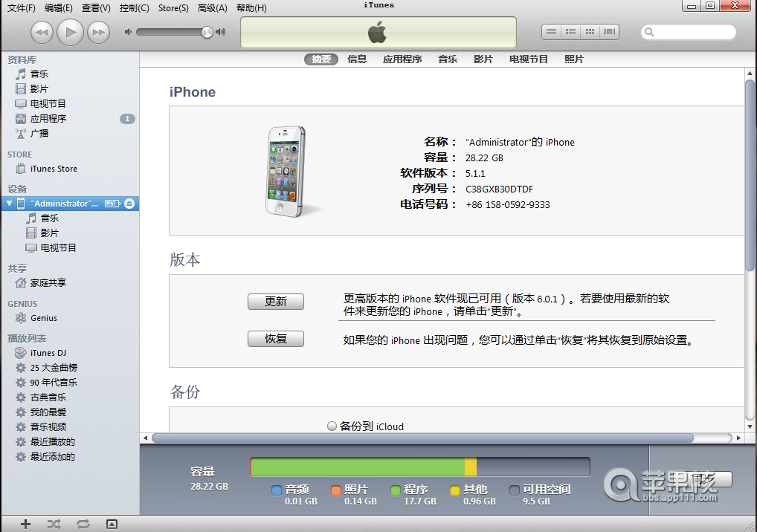
Task: Open 广播 radio in the sidebar
Action: [x=50, y=133]
